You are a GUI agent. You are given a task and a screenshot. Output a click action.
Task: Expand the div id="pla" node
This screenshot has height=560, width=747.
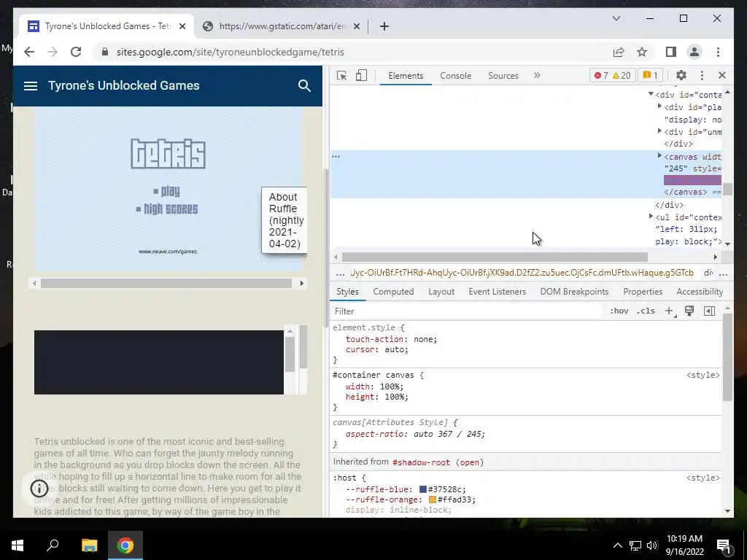point(659,106)
